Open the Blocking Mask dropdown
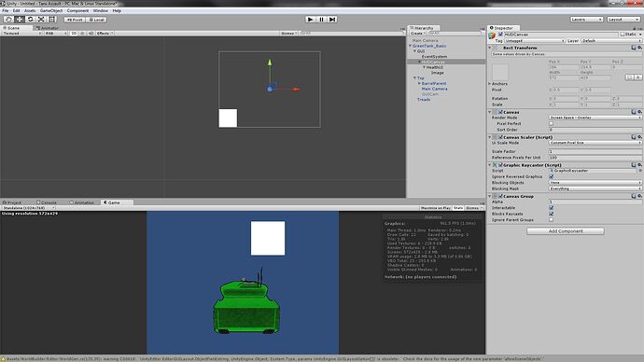Screen dimensions: 644x362 595,188
